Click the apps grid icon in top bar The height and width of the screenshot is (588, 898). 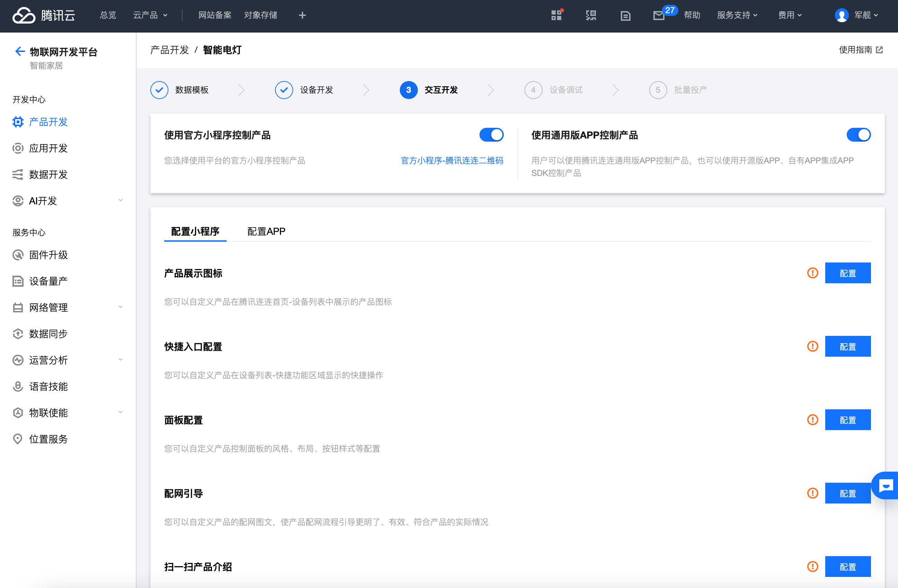(x=556, y=16)
